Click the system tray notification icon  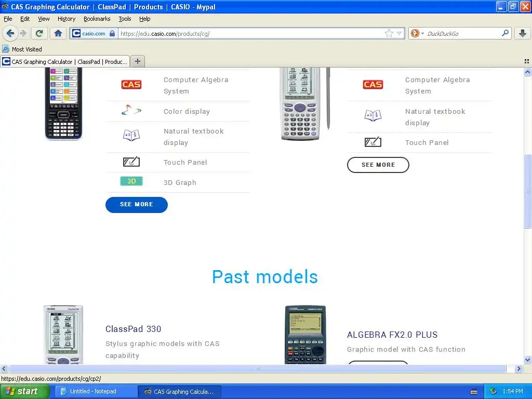click(x=493, y=391)
